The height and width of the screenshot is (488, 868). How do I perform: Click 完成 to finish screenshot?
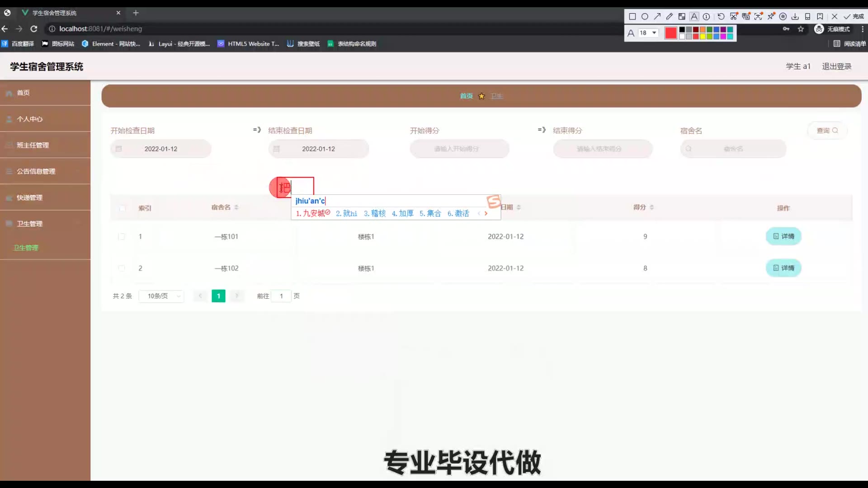point(854,17)
